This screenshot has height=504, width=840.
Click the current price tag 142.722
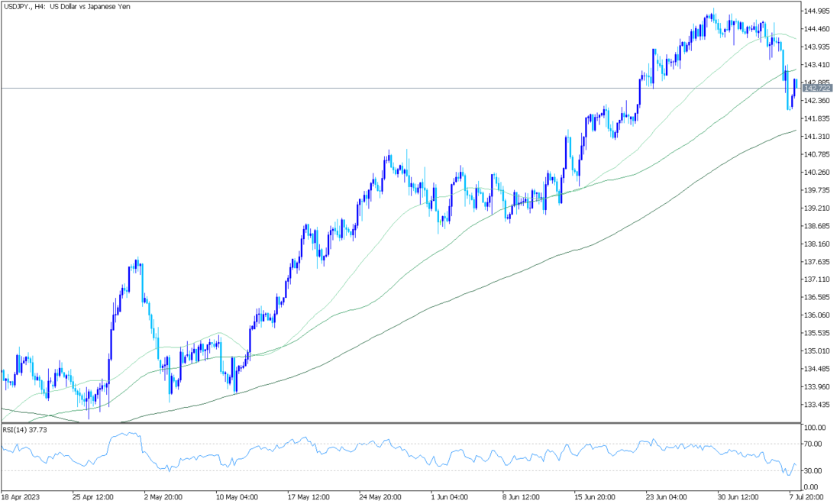pyautogui.click(x=818, y=88)
